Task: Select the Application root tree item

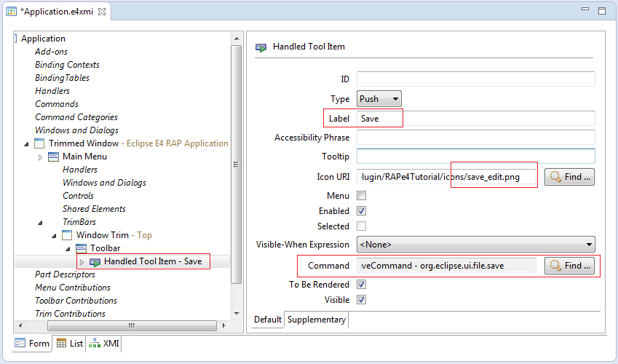Action: (43, 39)
